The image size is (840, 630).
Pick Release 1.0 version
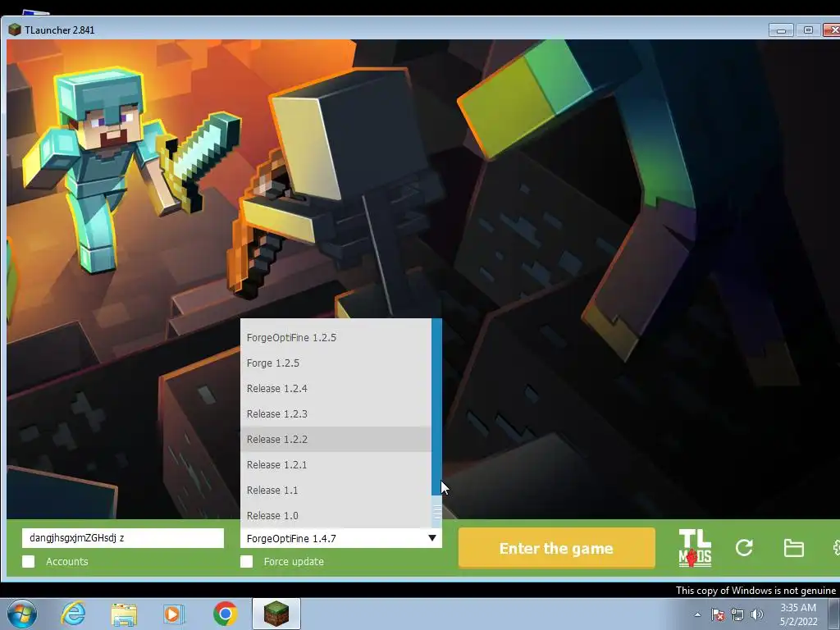coord(336,515)
